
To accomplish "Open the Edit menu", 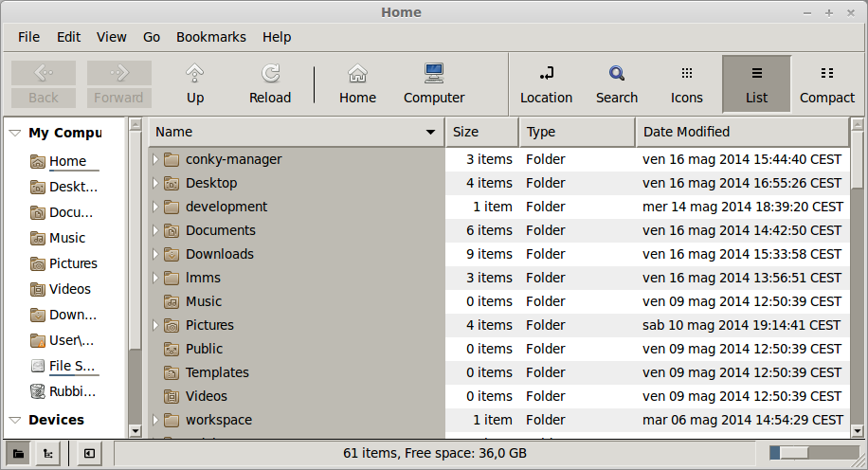I will point(68,37).
